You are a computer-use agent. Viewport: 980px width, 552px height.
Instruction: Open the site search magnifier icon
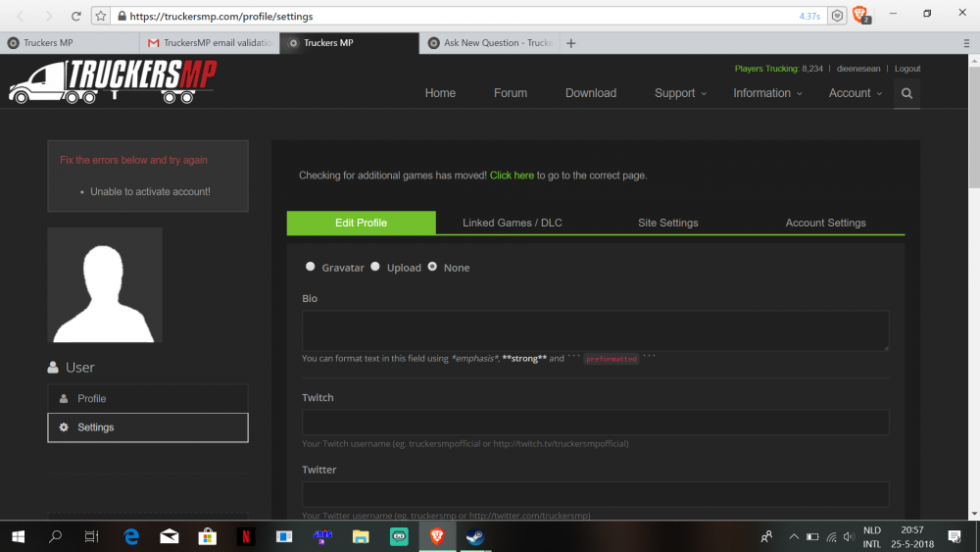[x=906, y=93]
